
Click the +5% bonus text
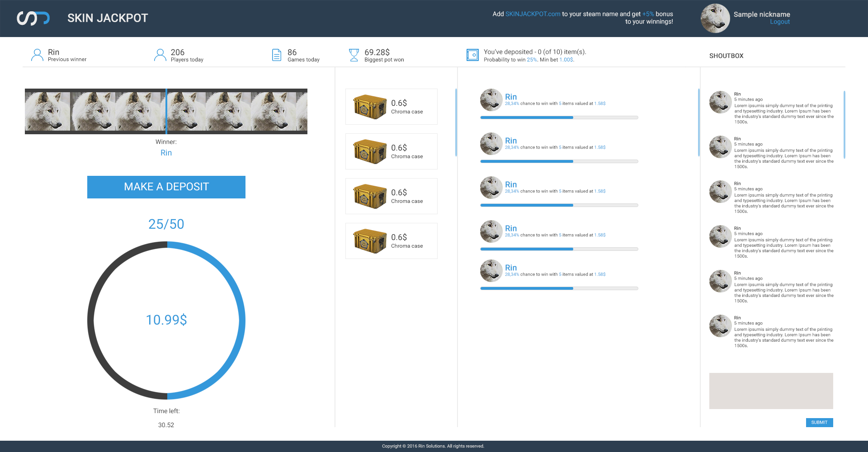(648, 14)
